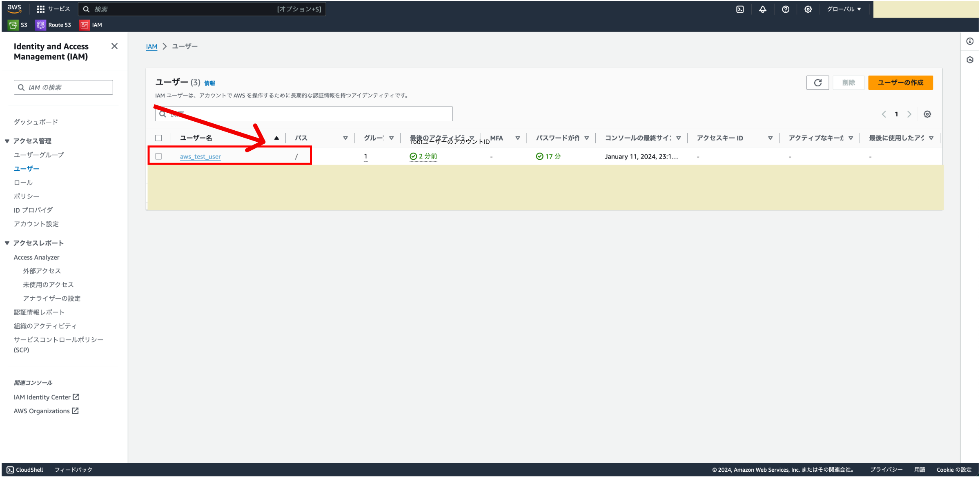Open the help question mark icon

(785, 9)
